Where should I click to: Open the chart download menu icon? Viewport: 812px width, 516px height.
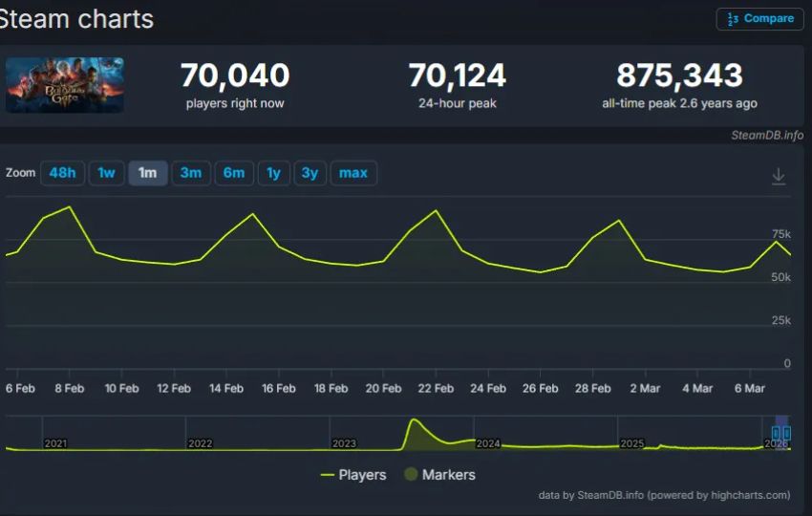779,176
